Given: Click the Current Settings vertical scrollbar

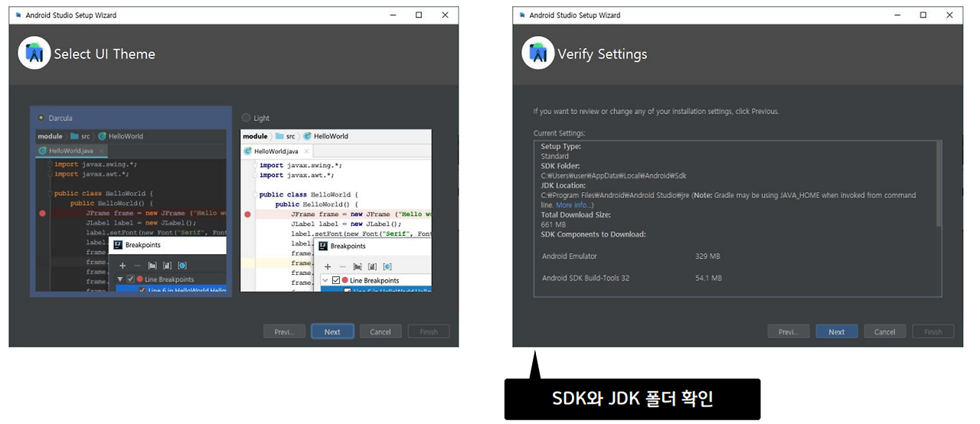Looking at the screenshot, I should [x=939, y=184].
